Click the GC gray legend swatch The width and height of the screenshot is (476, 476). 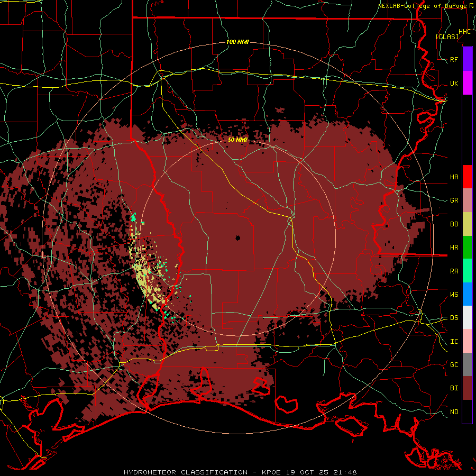[x=467, y=364]
